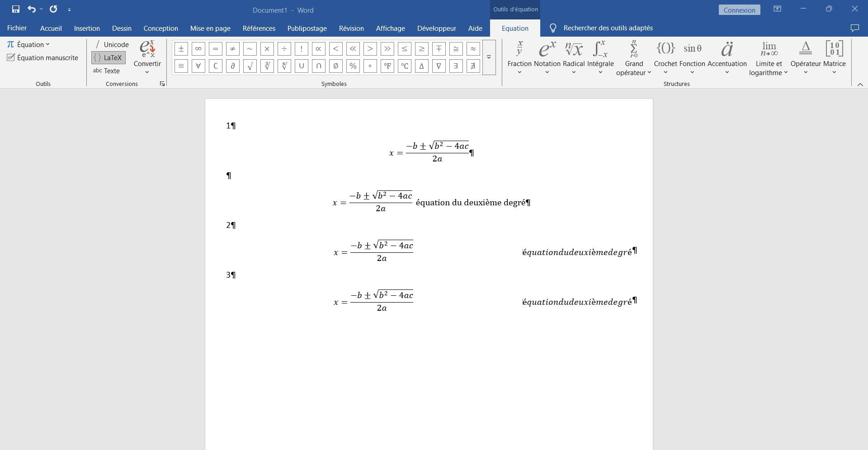
Task: Insert the not-equal symbol
Action: [232, 49]
